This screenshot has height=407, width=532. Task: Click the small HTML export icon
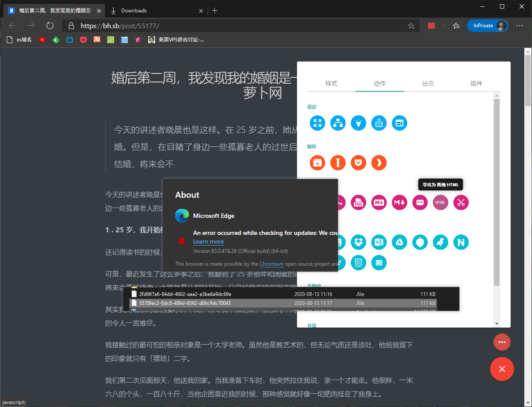(x=420, y=202)
